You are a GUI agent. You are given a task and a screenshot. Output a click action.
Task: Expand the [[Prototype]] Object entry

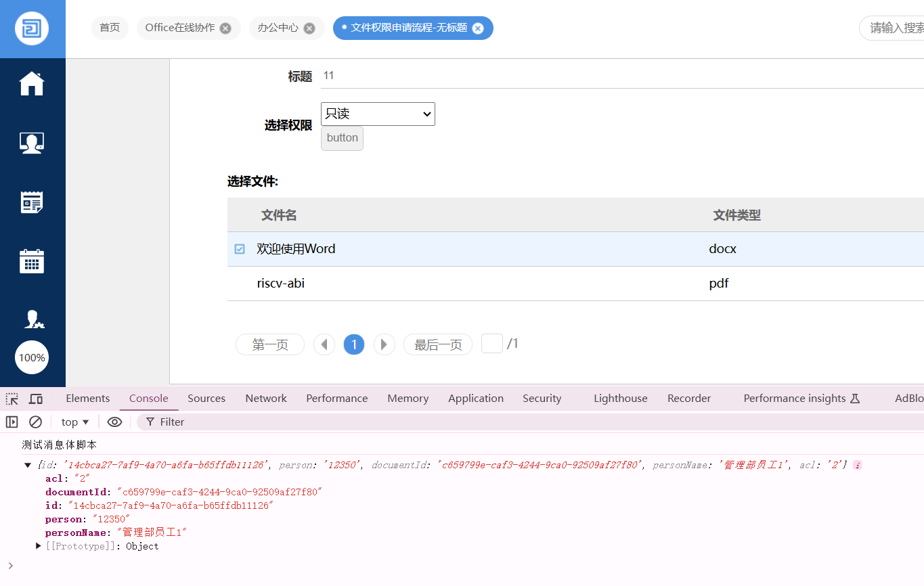(x=39, y=546)
